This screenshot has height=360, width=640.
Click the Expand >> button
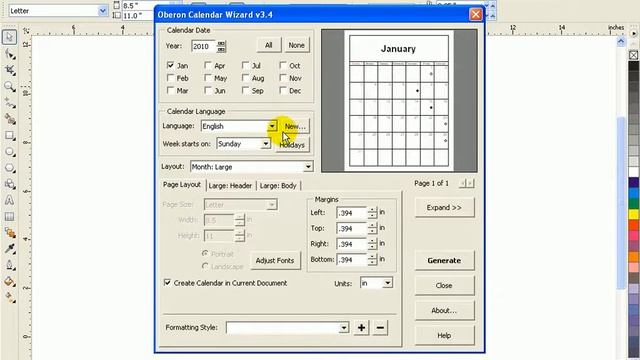(444, 207)
